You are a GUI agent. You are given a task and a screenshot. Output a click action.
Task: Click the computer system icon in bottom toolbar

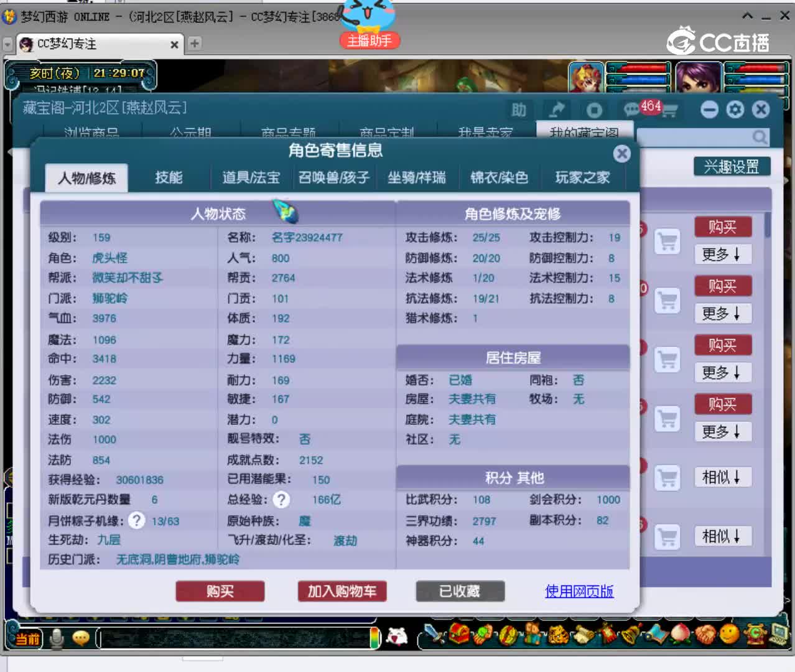[779, 635]
